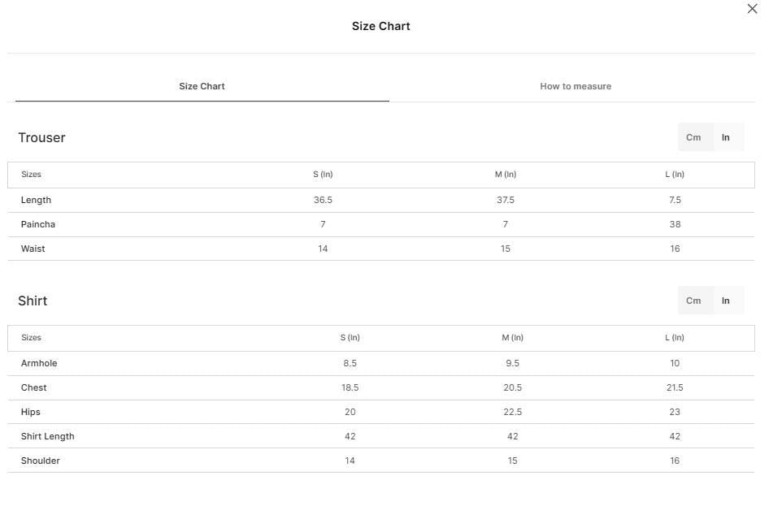769x532 pixels.
Task: Click the Trouser S (In) column header
Action: [323, 175]
